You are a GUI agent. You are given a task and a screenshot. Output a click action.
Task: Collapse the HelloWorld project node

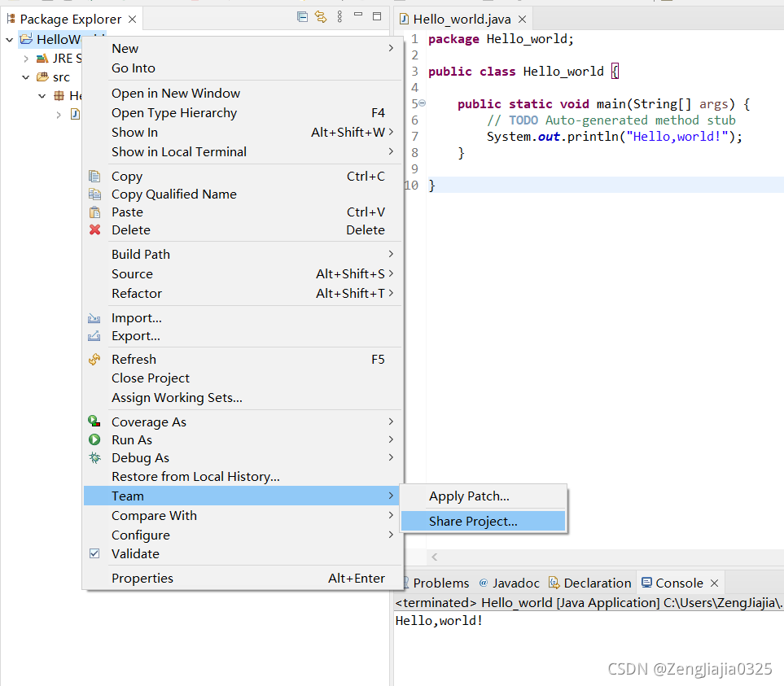[8, 39]
